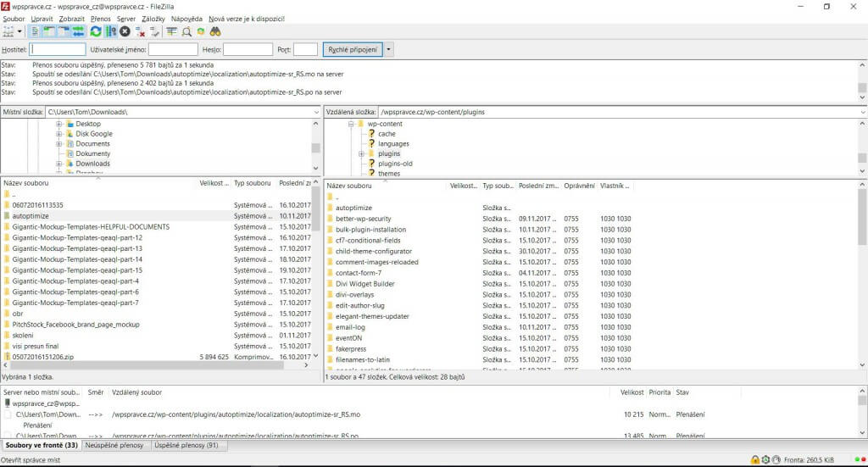Collapse the wp-content remote tree node
Viewport: 868px width, 467px height.
pyautogui.click(x=351, y=124)
